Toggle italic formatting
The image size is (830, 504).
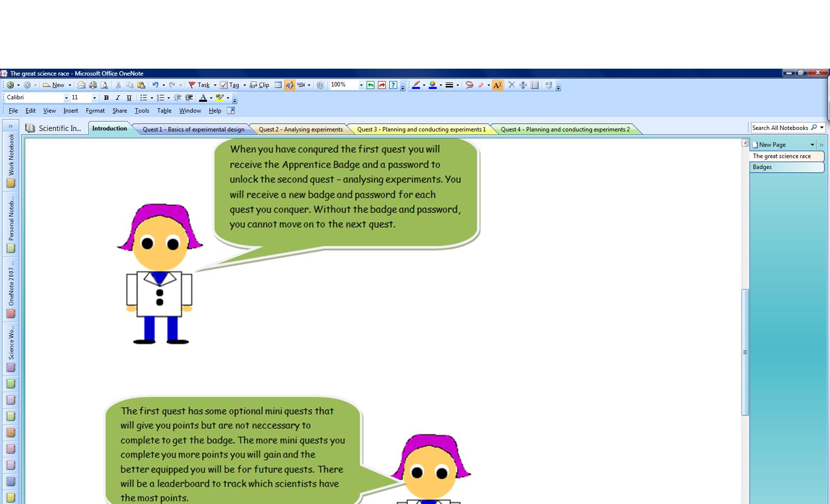(x=118, y=98)
